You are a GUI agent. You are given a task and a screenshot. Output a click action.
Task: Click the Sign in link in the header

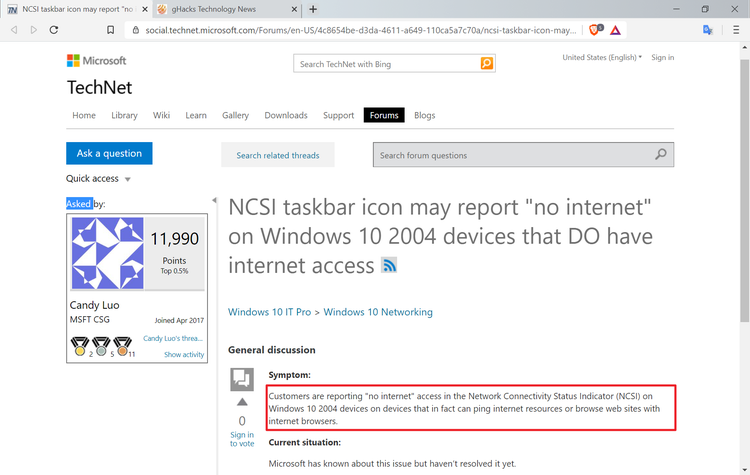(662, 57)
